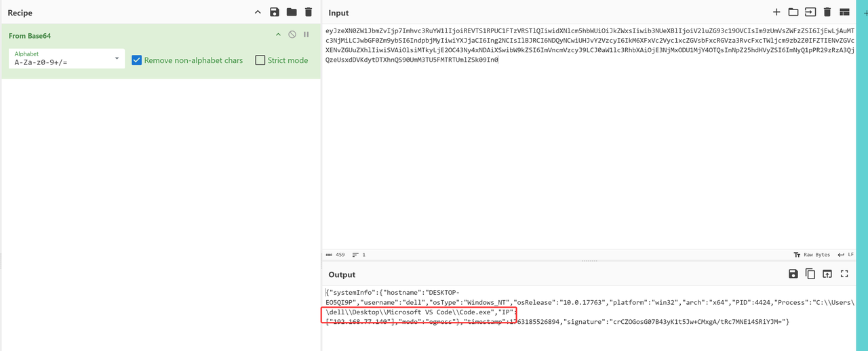Save the current recipe
The image size is (868, 351).
(275, 12)
